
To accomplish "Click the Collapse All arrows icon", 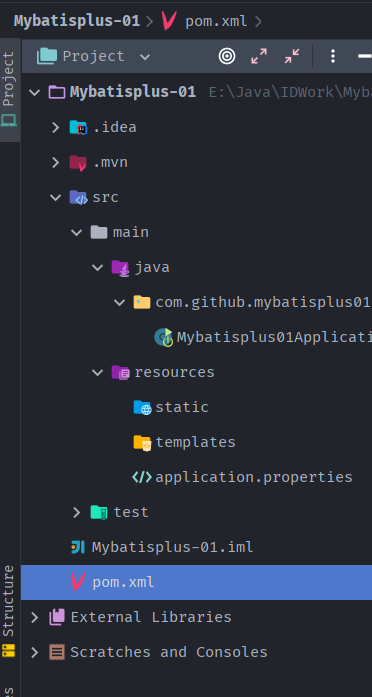I will (x=292, y=56).
